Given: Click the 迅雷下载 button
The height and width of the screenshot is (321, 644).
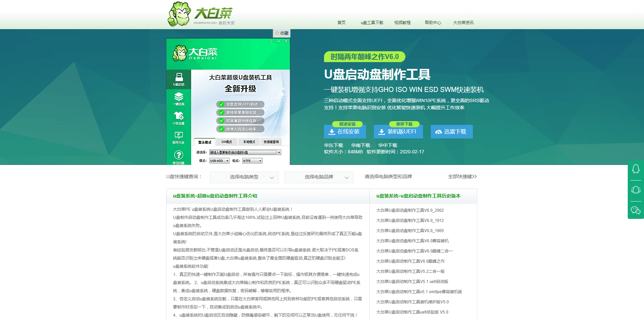Looking at the screenshot, I should (451, 132).
